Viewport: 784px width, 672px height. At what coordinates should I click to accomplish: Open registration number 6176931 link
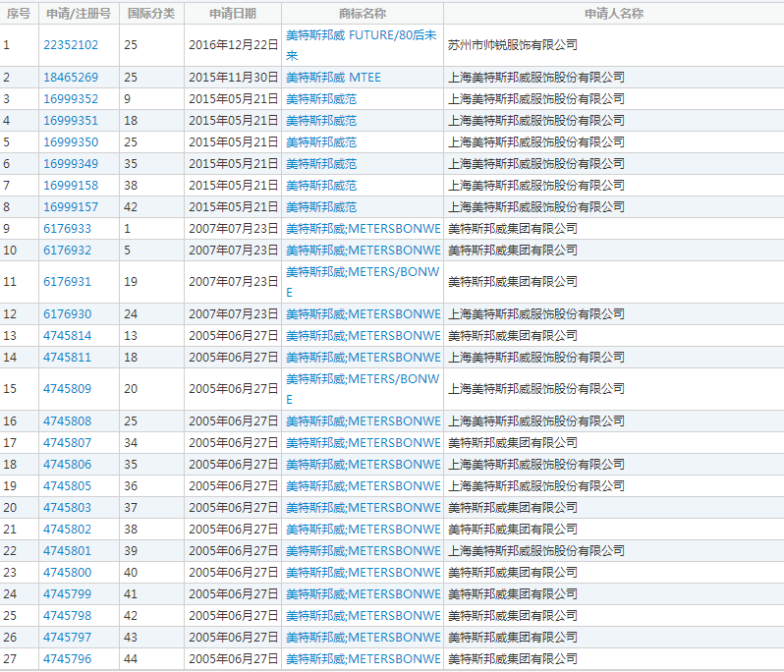tap(67, 282)
